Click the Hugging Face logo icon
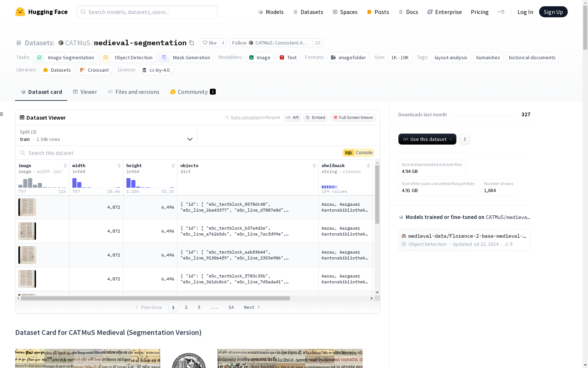Image resolution: width=588 pixels, height=368 pixels. pyautogui.click(x=20, y=12)
